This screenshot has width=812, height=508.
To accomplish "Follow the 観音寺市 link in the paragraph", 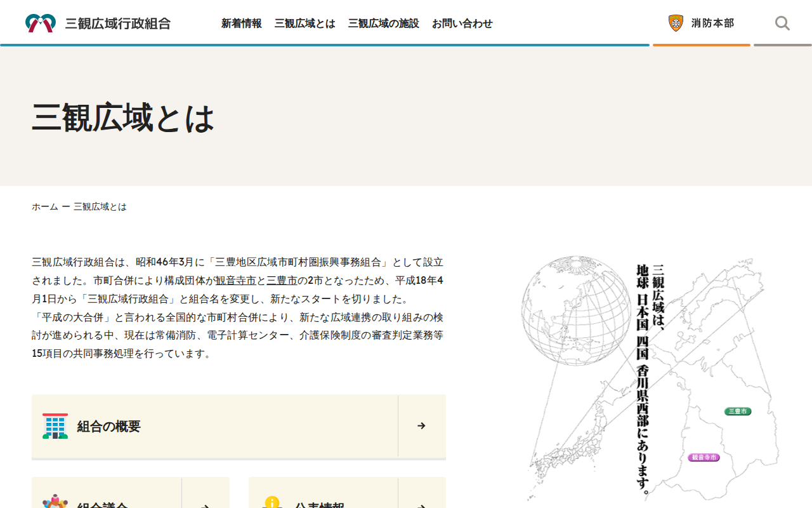I will pyautogui.click(x=235, y=280).
